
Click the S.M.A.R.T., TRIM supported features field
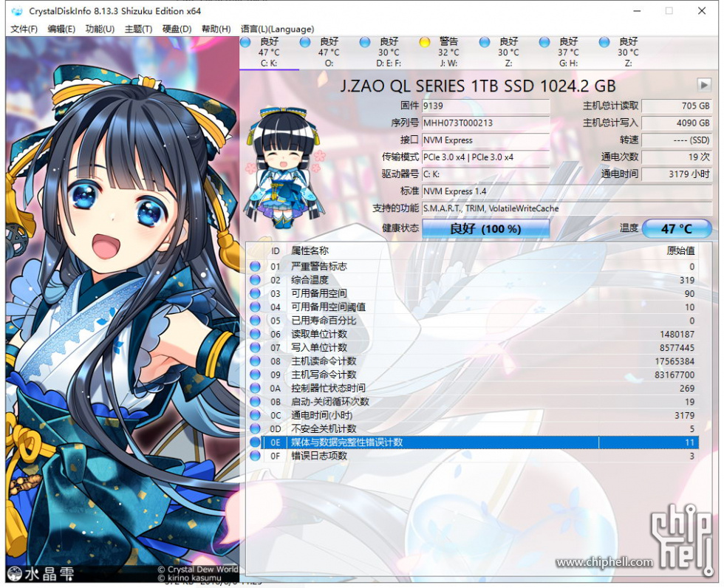pyautogui.click(x=567, y=208)
